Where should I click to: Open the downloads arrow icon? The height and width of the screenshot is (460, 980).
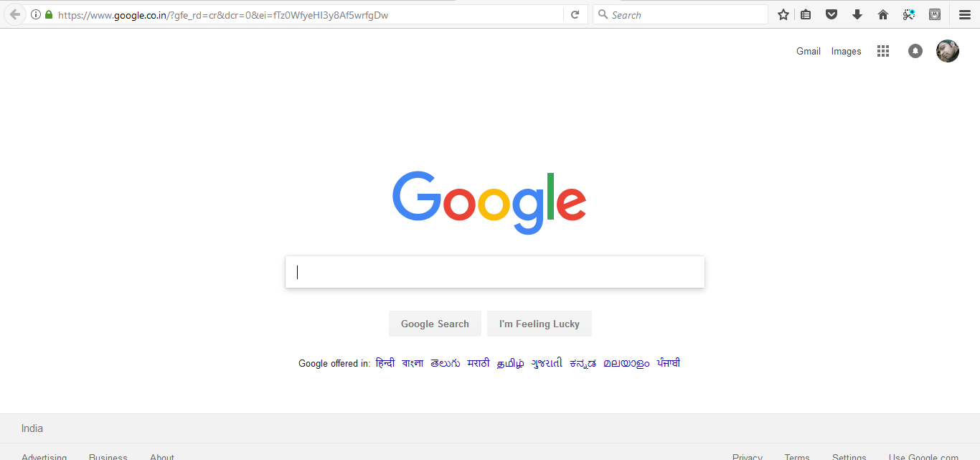pyautogui.click(x=857, y=14)
